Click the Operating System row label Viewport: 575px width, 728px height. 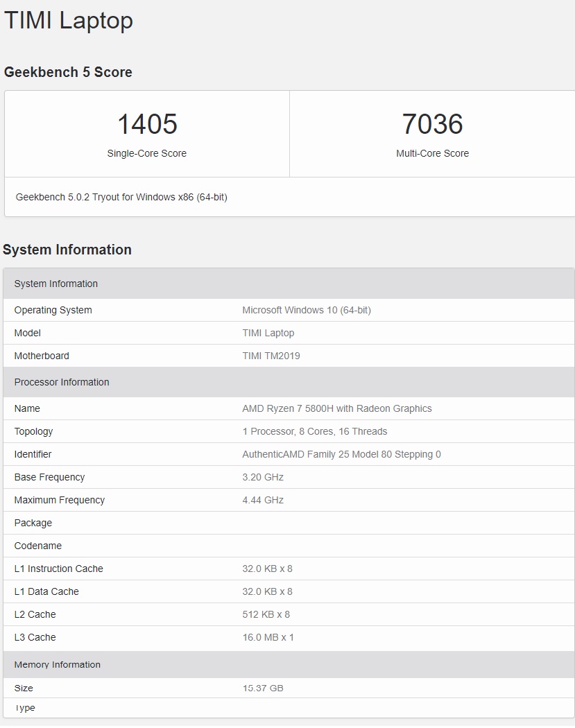pos(53,310)
